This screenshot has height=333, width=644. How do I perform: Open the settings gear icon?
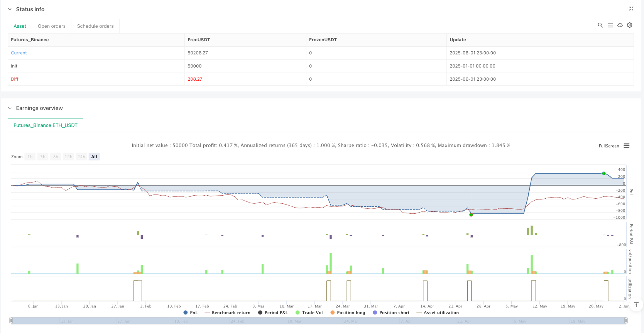coord(629,25)
